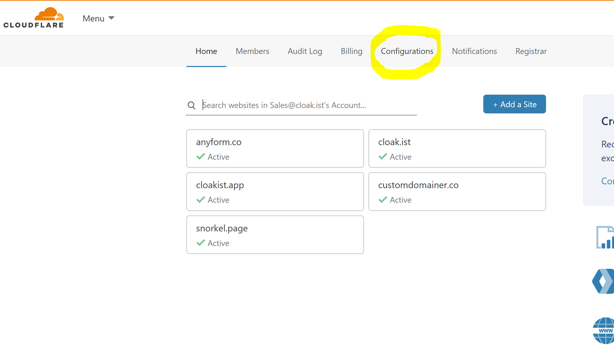This screenshot has width=614, height=364.
Task: Open the Members tab
Action: [252, 51]
